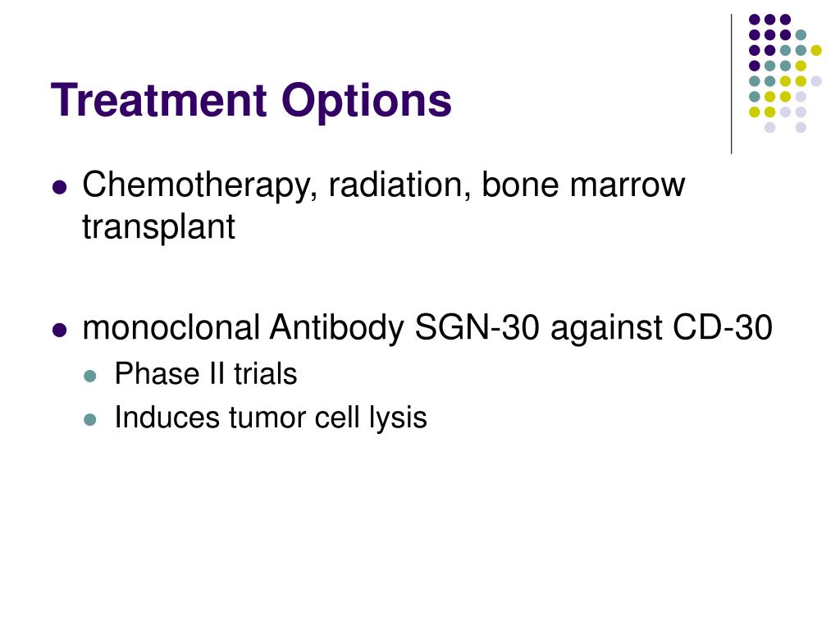Click the teal bullet beside 'Phase II trials'
Image resolution: width=840 pixels, height=630 pixels.
coord(90,376)
